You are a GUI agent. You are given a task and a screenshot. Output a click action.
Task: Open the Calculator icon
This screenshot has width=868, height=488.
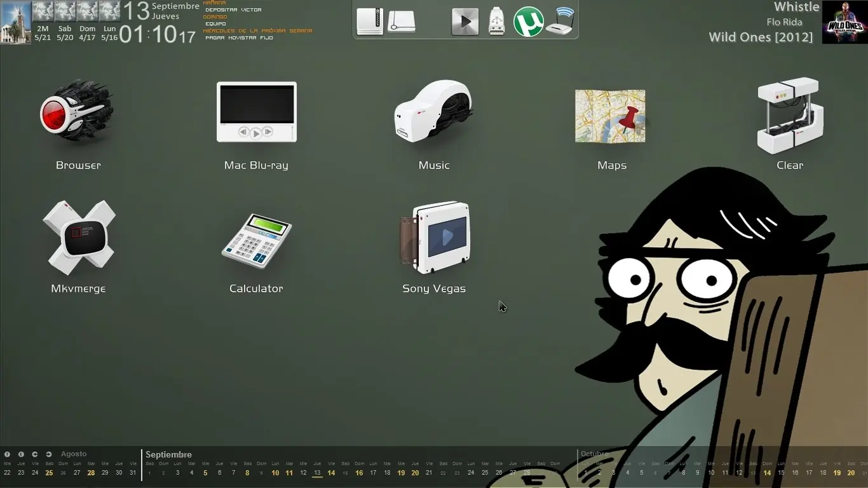click(256, 241)
